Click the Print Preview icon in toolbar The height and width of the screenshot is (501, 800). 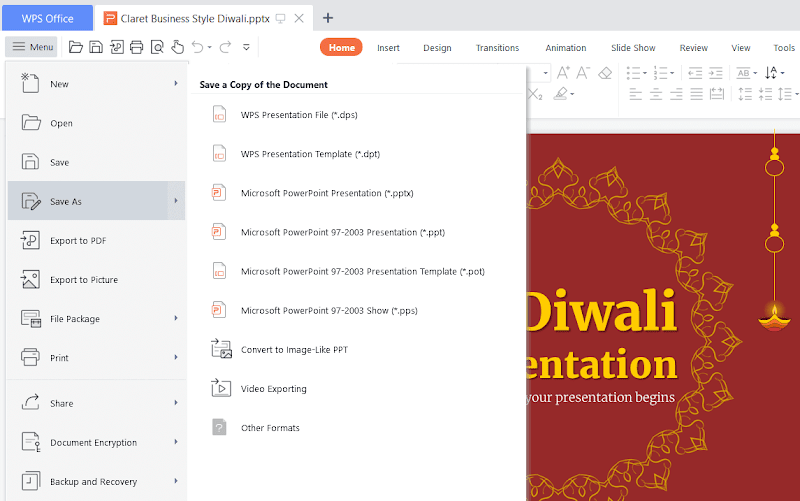(157, 47)
